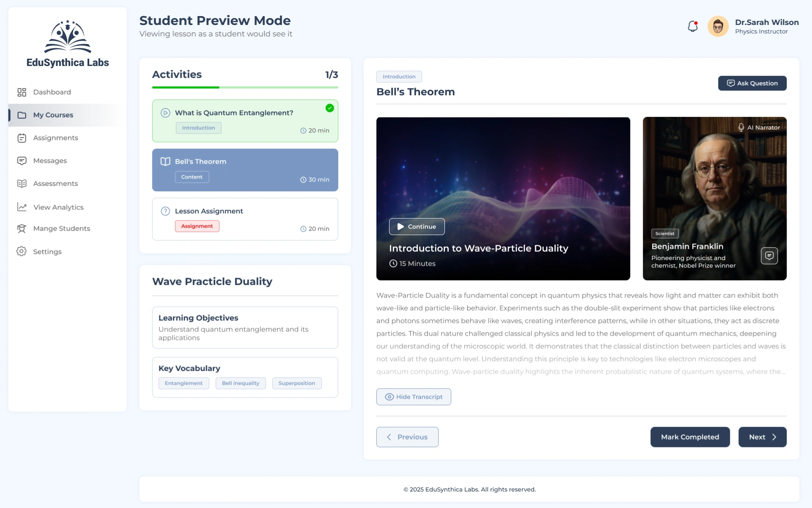This screenshot has height=508, width=812.
Task: Hide the transcript with the eye button
Action: [413, 397]
